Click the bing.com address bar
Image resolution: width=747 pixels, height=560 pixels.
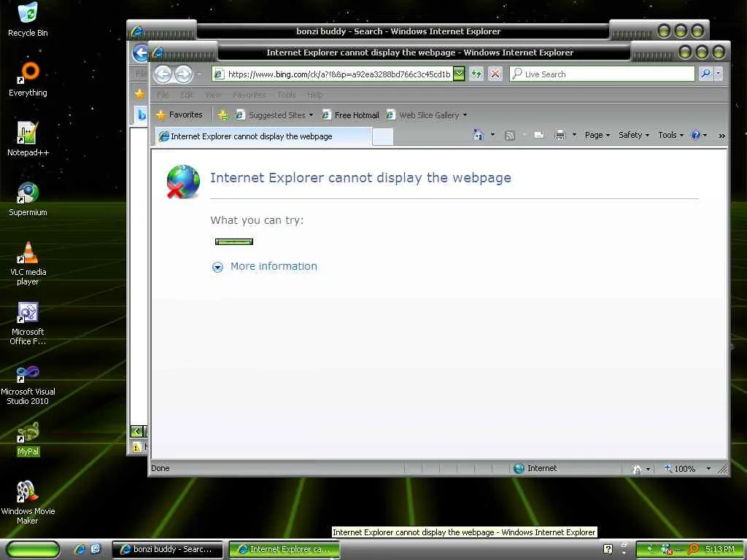(338, 74)
